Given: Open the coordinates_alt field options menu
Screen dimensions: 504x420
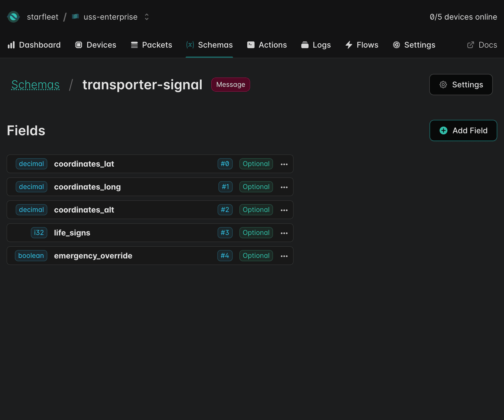Looking at the screenshot, I should point(284,210).
